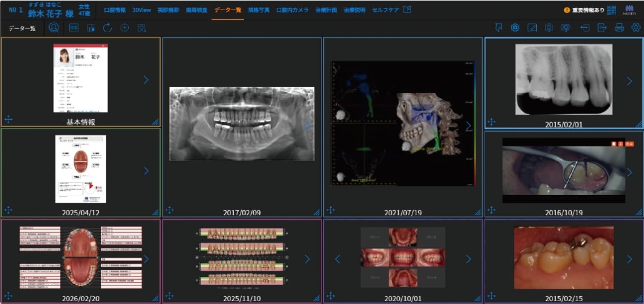Open the book icon next to セルフケア
This screenshot has width=644, height=304.
pyautogui.click(x=407, y=10)
